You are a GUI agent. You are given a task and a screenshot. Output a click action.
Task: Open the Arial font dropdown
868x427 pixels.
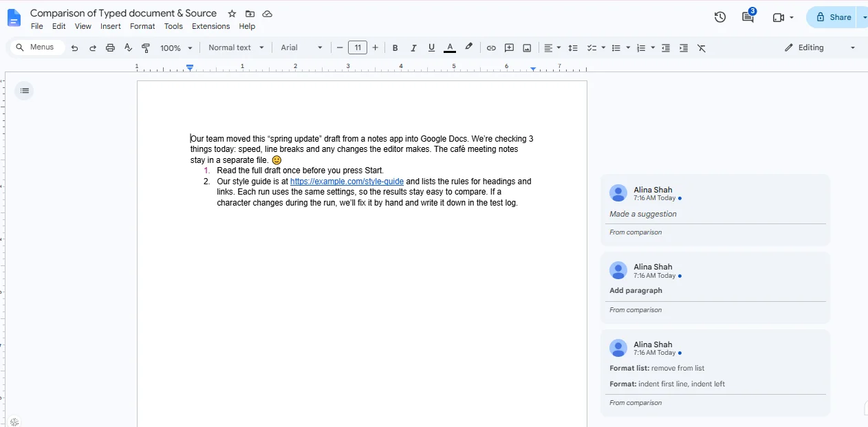coord(301,47)
